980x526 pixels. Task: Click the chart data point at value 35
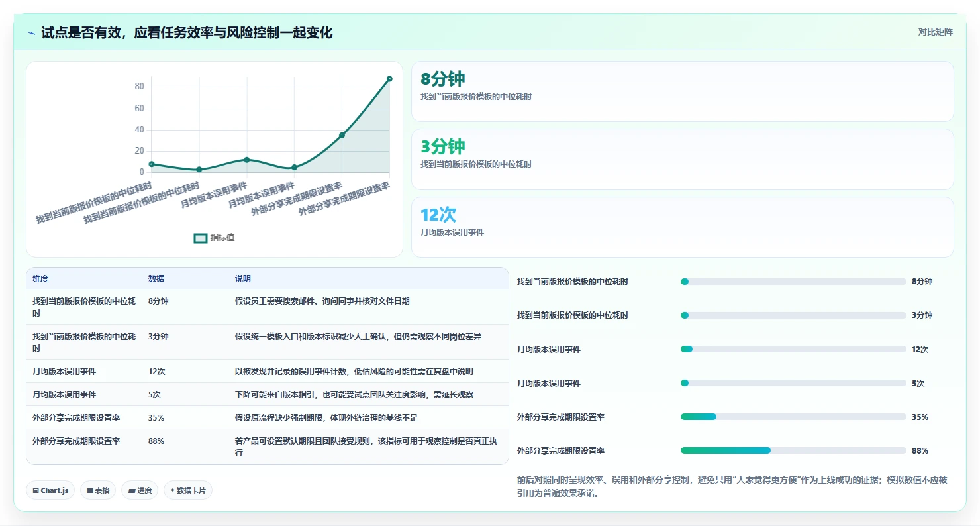pos(342,135)
